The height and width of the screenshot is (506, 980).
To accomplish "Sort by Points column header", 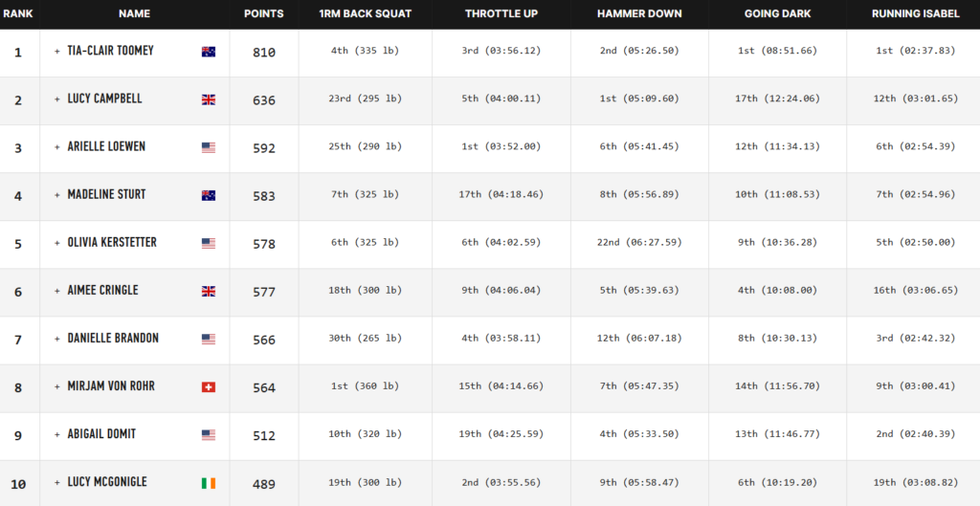I will click(x=263, y=14).
